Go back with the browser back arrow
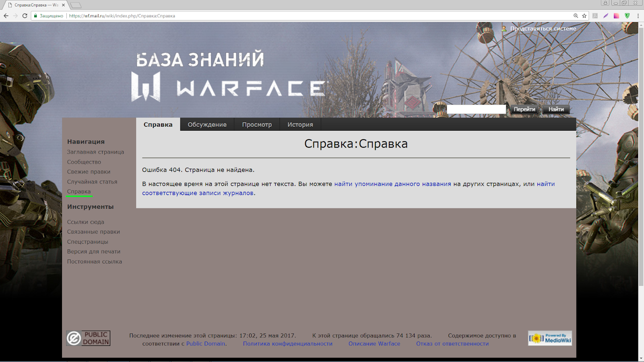The width and height of the screenshot is (644, 362). tap(6, 16)
